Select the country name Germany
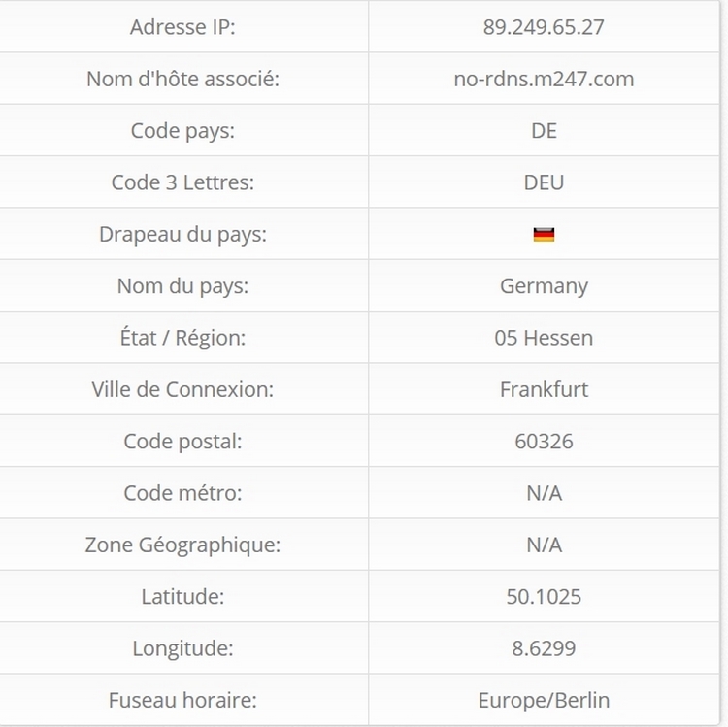Viewport: 728px width, 727px height. click(x=544, y=286)
